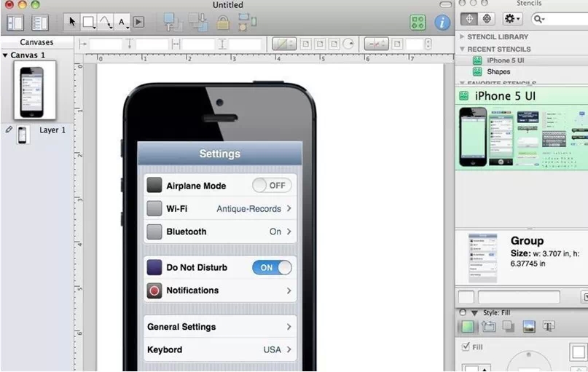This screenshot has height=372, width=588.
Task: Open the outline and contents sidebar view
Action: click(x=40, y=23)
